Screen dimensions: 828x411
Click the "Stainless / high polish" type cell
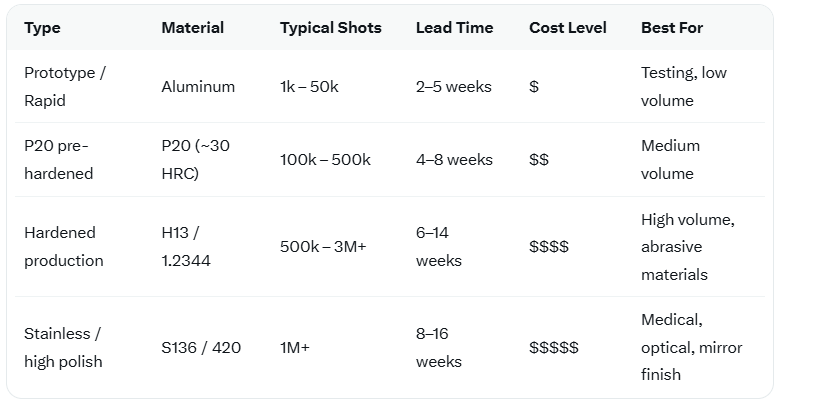pos(63,348)
